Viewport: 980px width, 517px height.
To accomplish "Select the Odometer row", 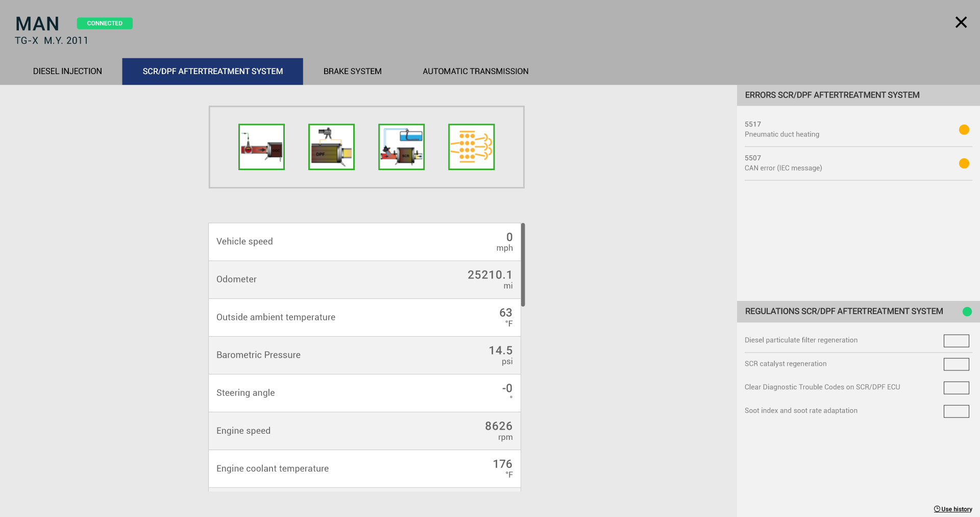I will [364, 280].
